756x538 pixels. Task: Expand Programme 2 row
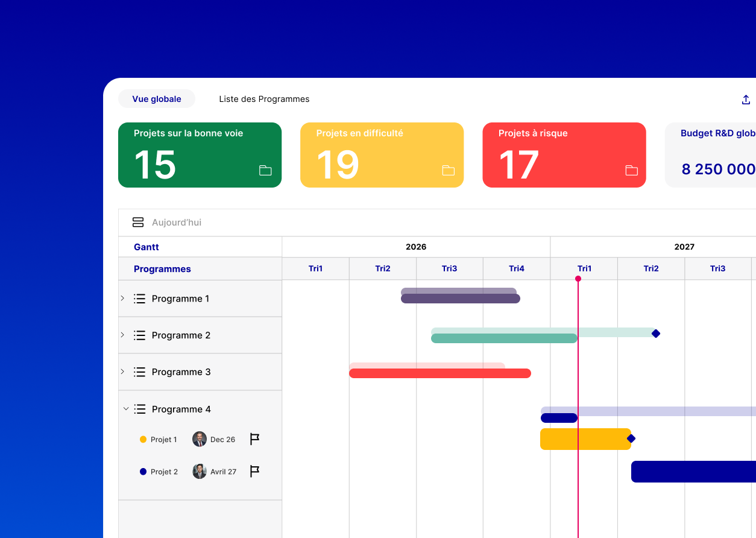pyautogui.click(x=122, y=335)
